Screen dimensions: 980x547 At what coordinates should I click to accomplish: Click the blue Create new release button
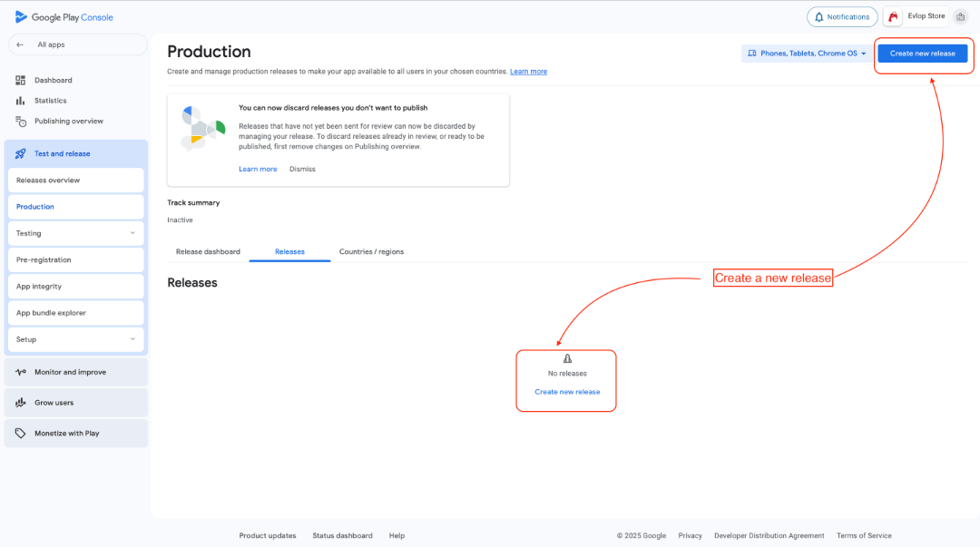point(923,54)
